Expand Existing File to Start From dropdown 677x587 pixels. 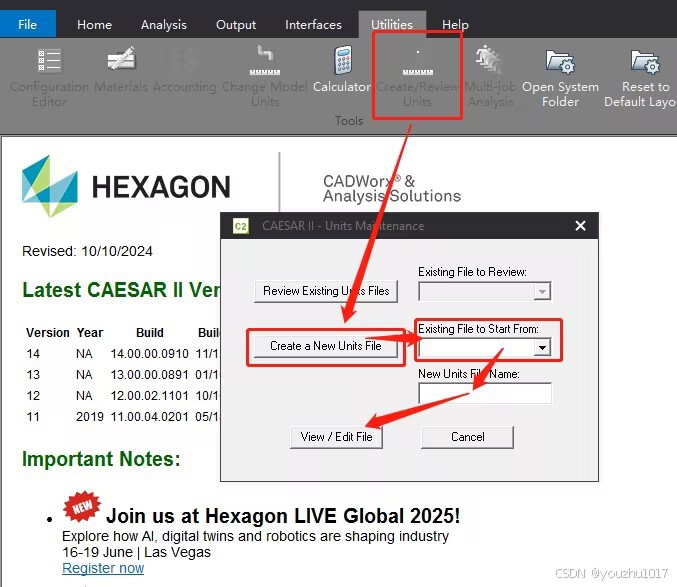coord(542,347)
